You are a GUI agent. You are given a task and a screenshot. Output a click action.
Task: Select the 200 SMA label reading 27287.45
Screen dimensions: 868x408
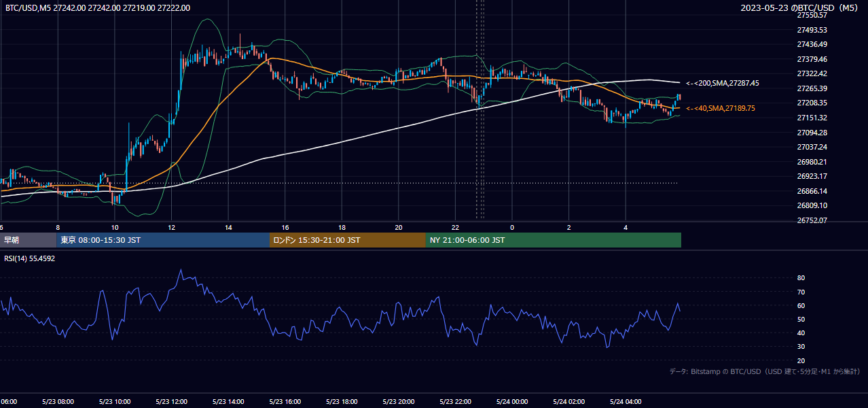pos(722,83)
